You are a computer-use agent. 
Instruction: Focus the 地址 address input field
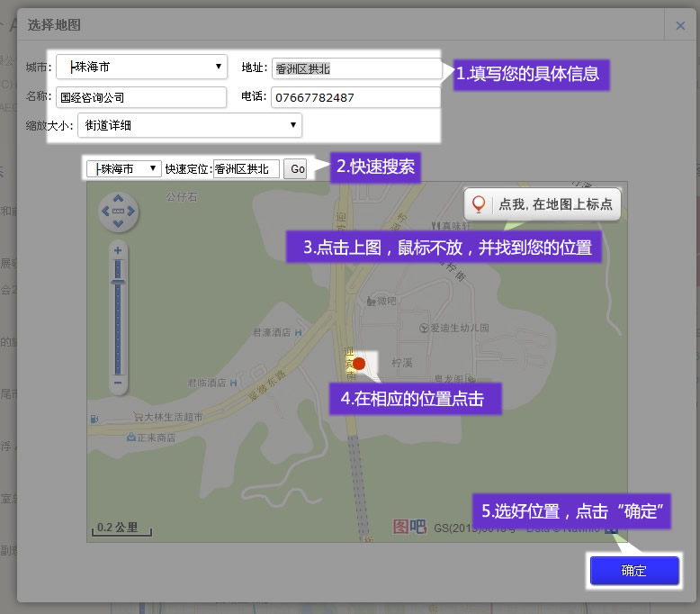356,68
